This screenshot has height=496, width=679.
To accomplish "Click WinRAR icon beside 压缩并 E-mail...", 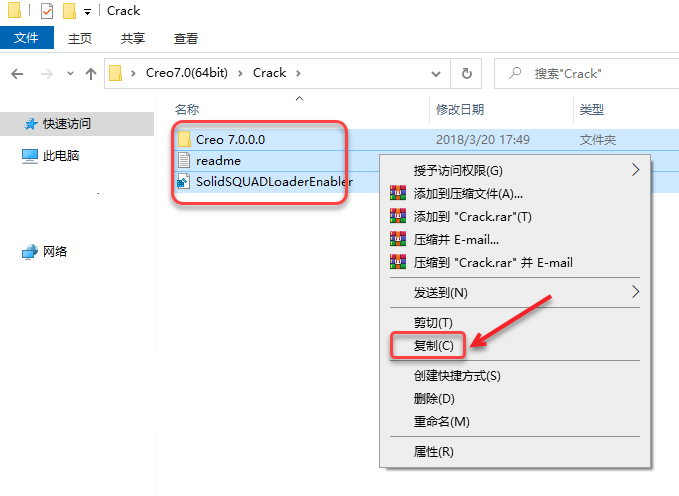I will [398, 239].
